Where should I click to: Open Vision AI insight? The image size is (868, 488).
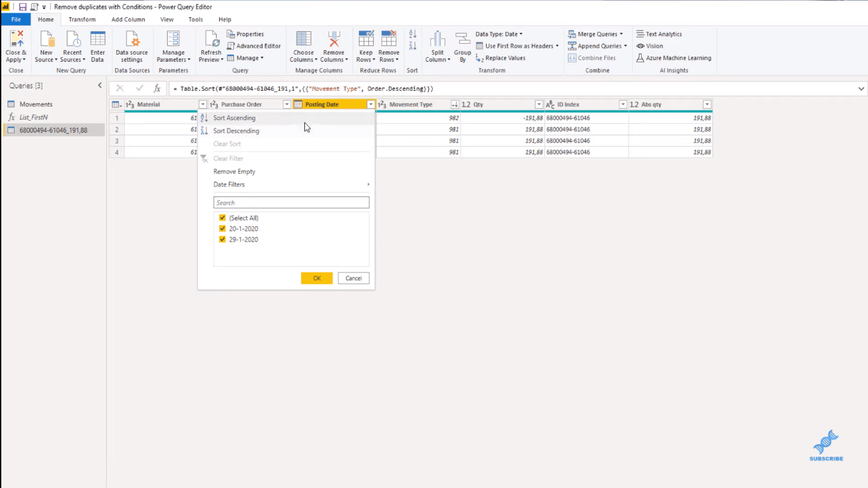[650, 46]
